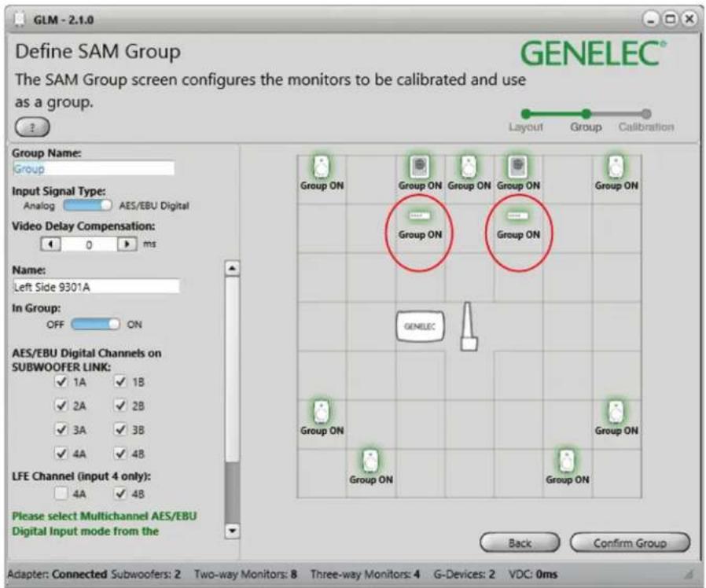Screen dimensions: 706x588
Task: Click the Back button
Action: [x=520, y=543]
